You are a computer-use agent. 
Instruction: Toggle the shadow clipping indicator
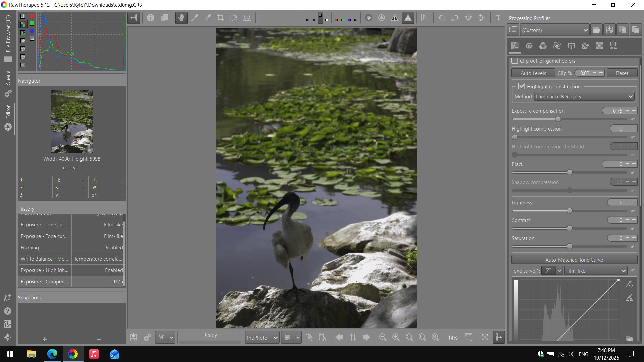tap(395, 18)
